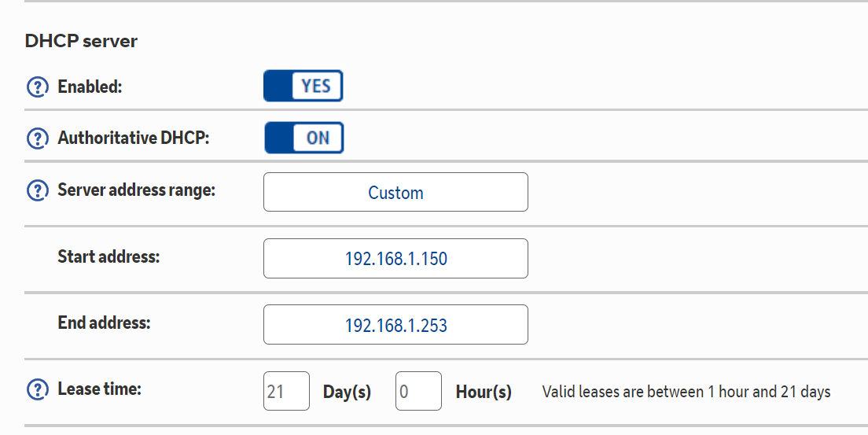The image size is (868, 435).
Task: Click the "Server address range:" label
Action: point(136,190)
